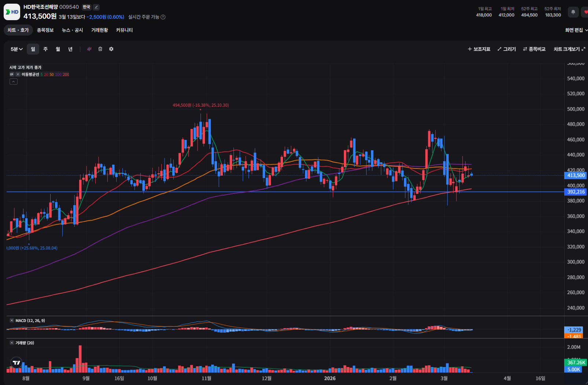Close the MACD (12, 26, 9) indicator
Viewport: 588px width, 385px height.
click(x=12, y=321)
